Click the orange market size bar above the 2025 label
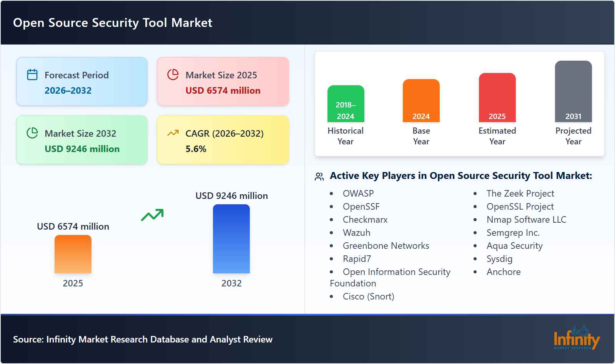615x364 pixels. click(73, 254)
